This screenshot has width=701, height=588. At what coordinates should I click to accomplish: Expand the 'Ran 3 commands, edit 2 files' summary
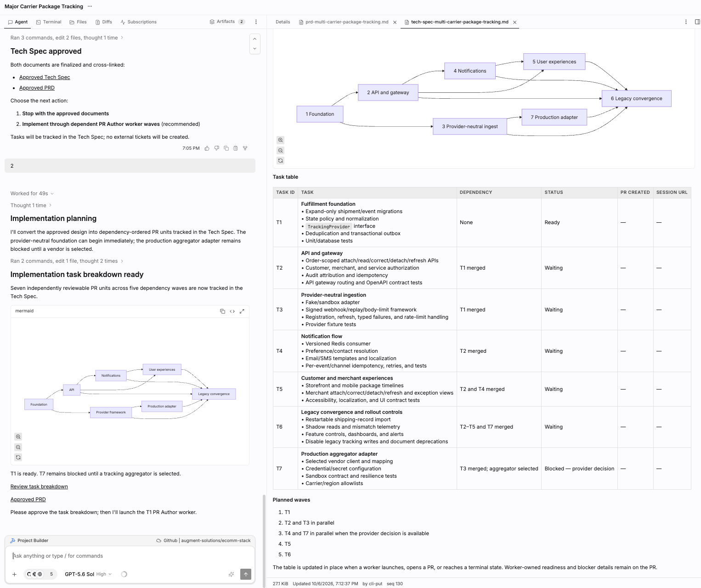click(67, 38)
